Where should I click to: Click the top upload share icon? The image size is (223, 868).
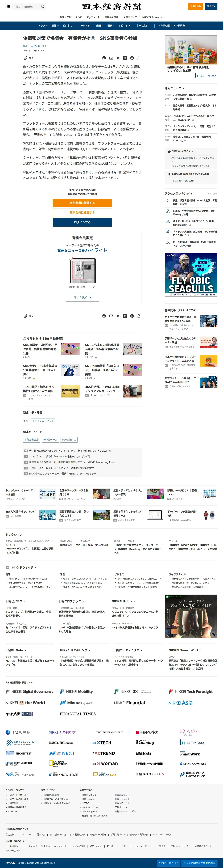pyautogui.click(x=139, y=58)
